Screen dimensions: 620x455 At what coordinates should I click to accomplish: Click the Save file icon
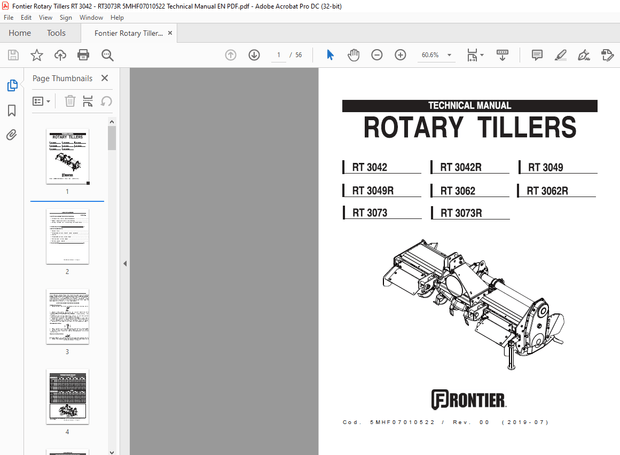point(13,55)
